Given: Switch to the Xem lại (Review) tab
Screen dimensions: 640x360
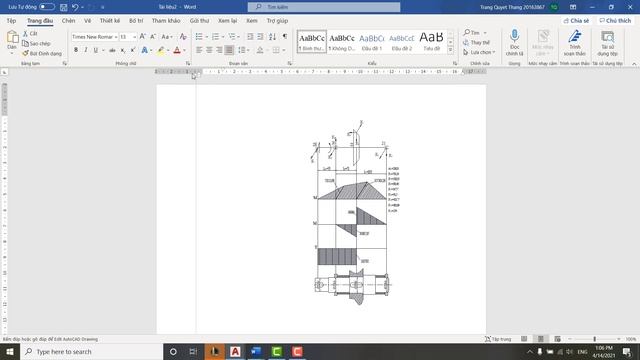Looking at the screenshot, I should (x=227, y=20).
